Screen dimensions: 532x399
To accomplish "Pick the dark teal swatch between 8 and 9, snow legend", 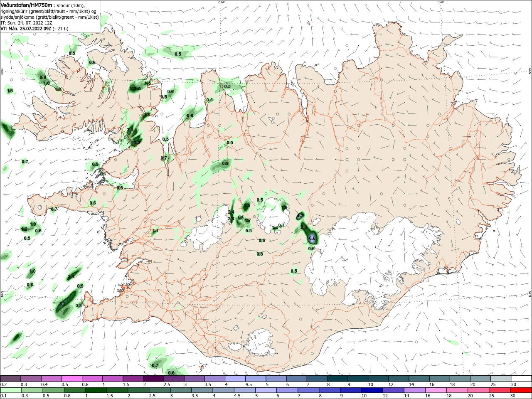I will (337, 378).
